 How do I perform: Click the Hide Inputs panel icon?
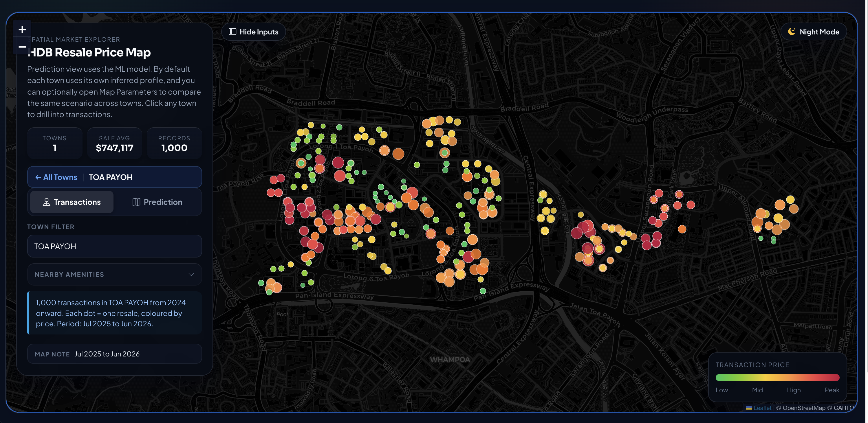point(232,32)
